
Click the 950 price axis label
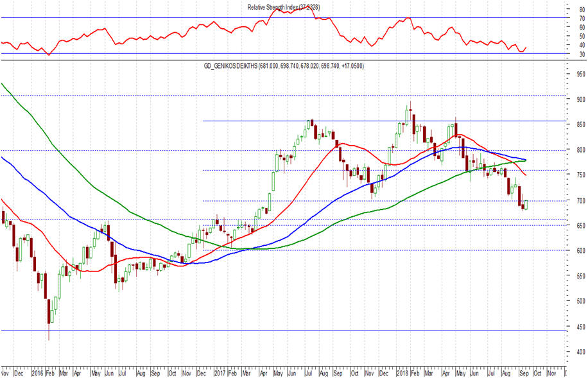click(x=581, y=74)
